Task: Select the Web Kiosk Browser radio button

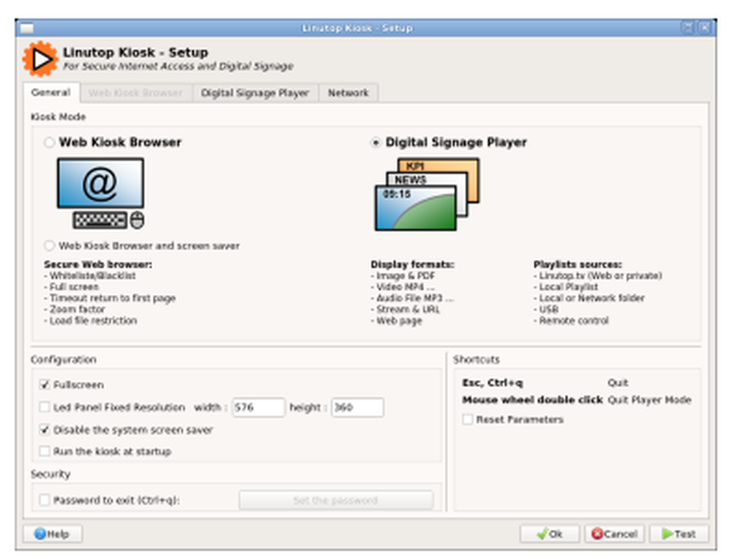Action: point(49,142)
